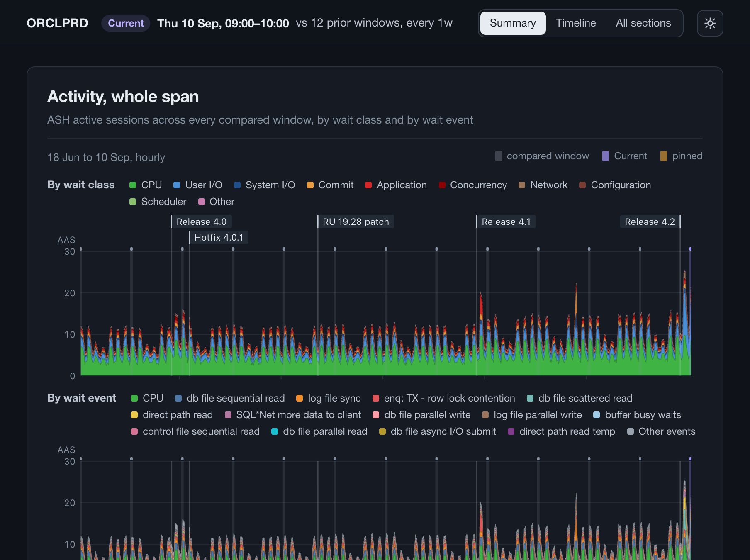The height and width of the screenshot is (560, 750).
Task: Switch to the Summary tab
Action: pyautogui.click(x=513, y=23)
